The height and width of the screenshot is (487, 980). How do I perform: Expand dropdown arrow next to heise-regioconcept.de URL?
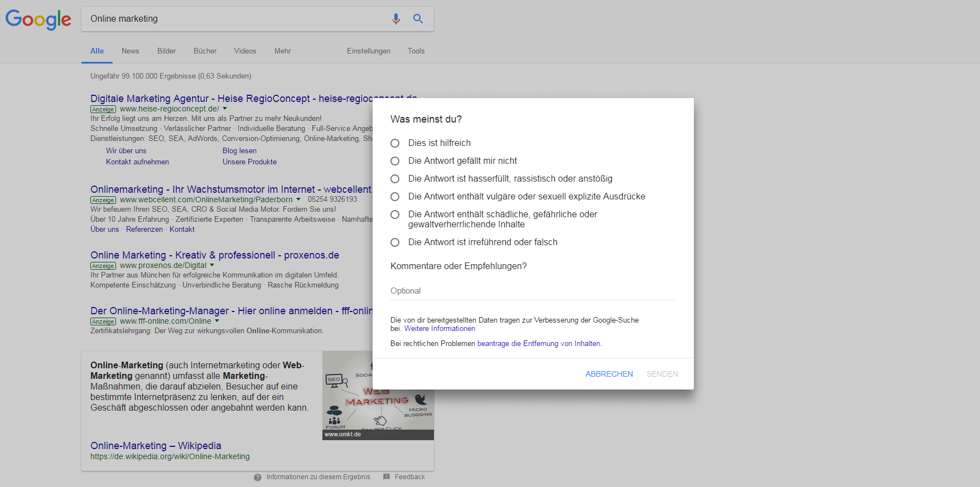(225, 109)
